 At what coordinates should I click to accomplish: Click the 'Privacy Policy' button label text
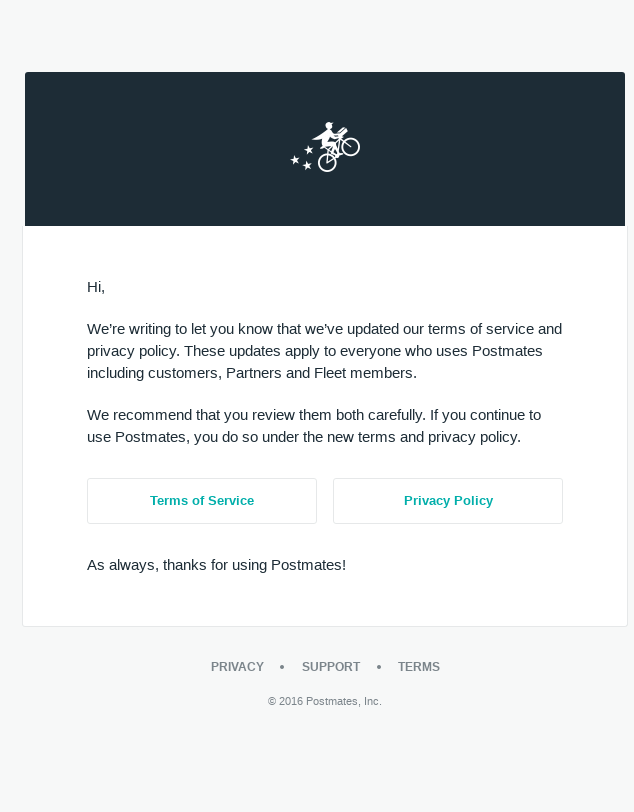(448, 500)
